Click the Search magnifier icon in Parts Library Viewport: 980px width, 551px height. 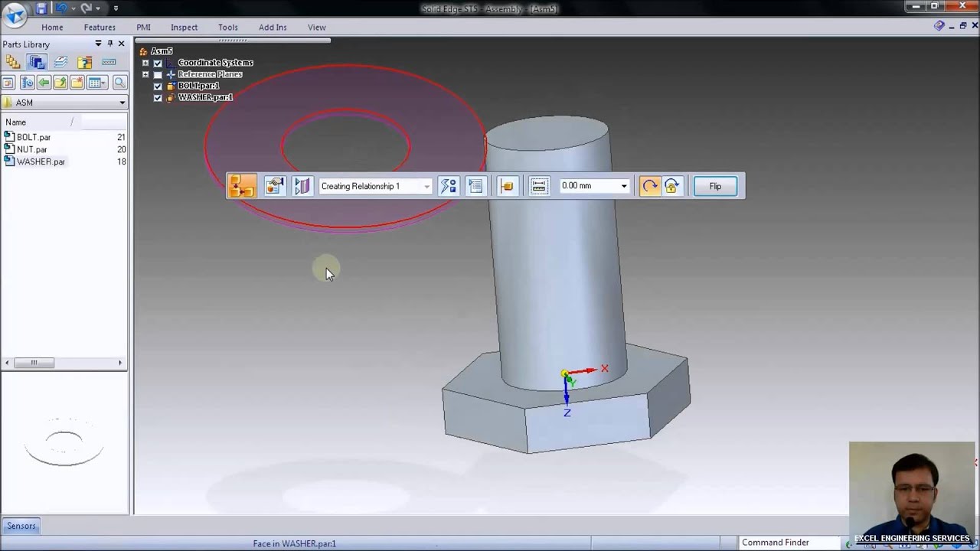[119, 83]
